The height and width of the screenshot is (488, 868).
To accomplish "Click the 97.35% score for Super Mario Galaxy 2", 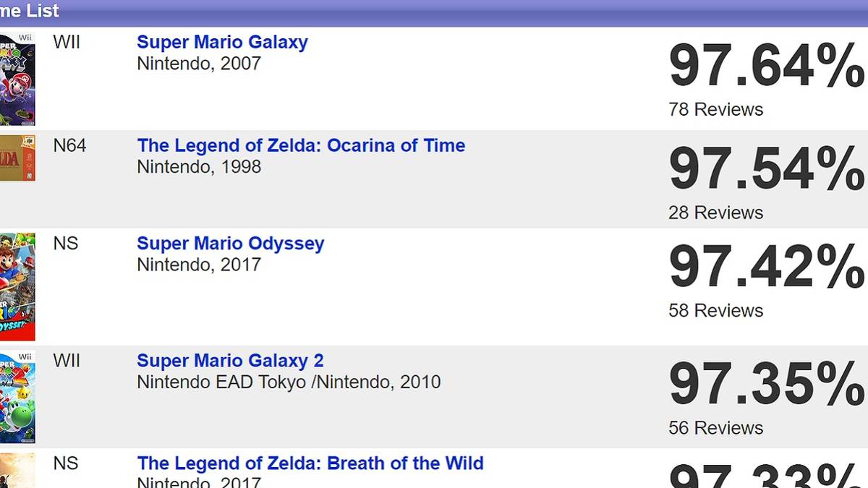I will [766, 385].
